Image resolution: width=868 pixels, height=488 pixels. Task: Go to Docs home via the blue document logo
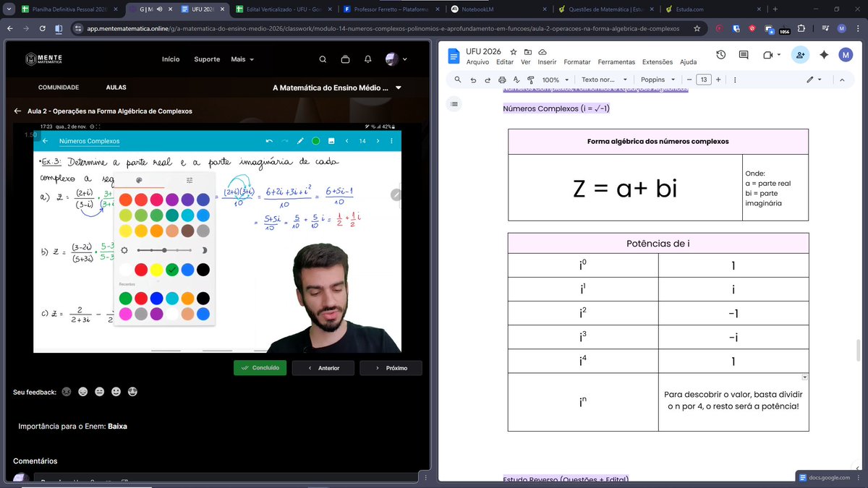tap(454, 56)
